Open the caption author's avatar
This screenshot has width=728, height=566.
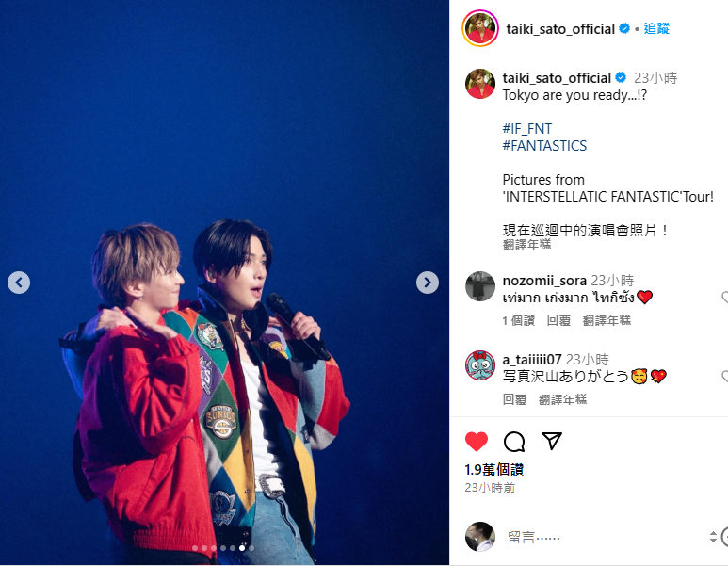[x=480, y=84]
